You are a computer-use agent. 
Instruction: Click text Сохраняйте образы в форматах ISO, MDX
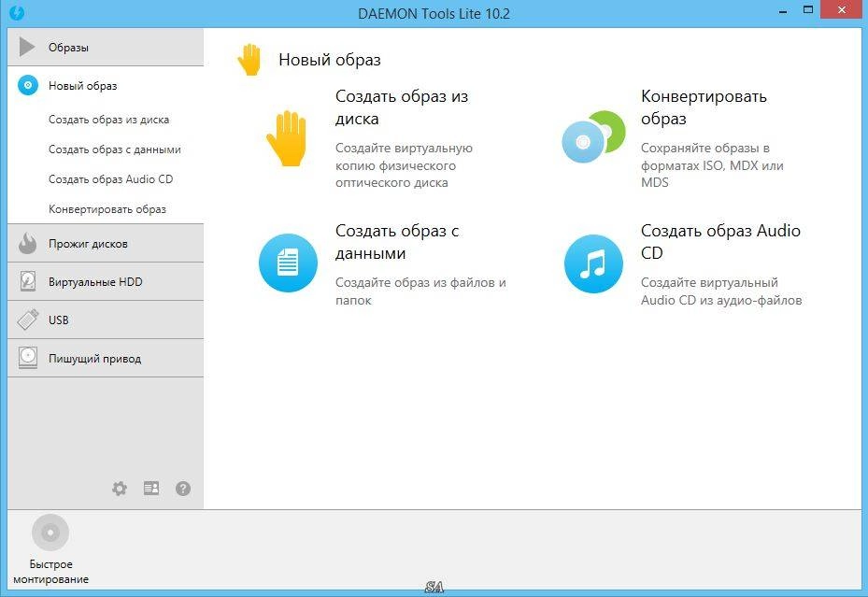[x=712, y=164]
